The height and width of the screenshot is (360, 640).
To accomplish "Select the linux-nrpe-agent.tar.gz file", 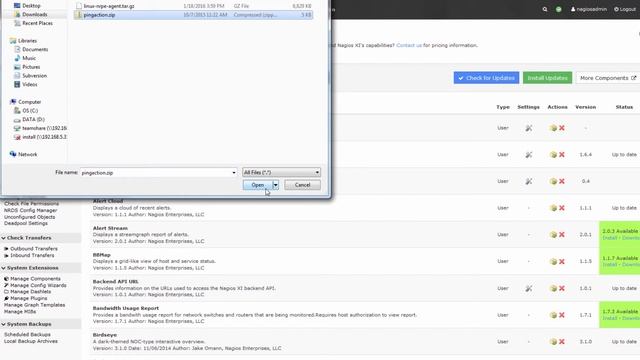I will (109, 6).
